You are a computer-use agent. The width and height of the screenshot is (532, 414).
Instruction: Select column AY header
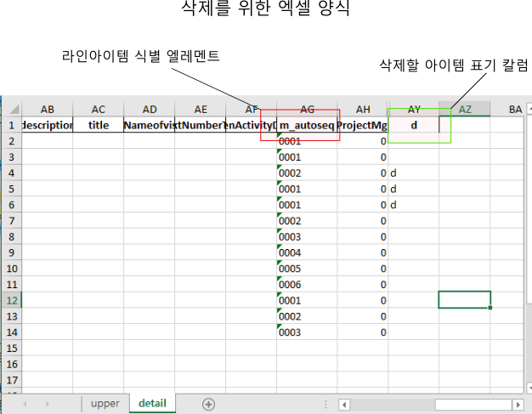414,110
